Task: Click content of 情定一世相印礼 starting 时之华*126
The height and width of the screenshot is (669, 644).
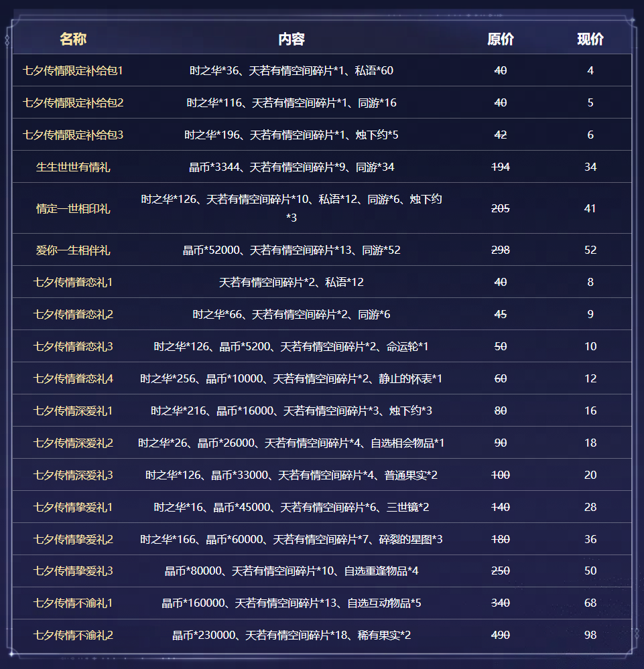Action: pos(292,208)
